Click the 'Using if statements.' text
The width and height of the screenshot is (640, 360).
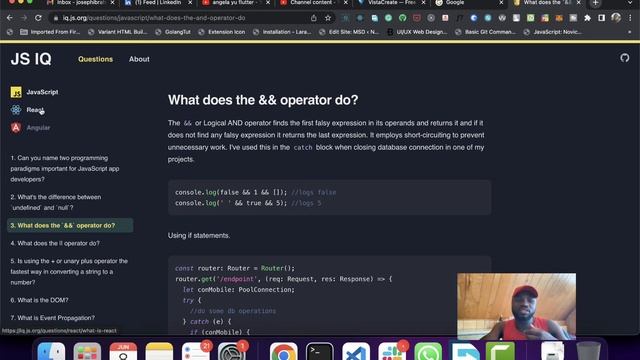(199, 236)
